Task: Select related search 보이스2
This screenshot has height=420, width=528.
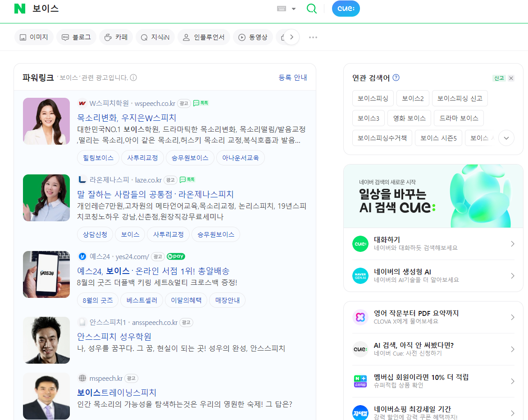Action: 413,98
